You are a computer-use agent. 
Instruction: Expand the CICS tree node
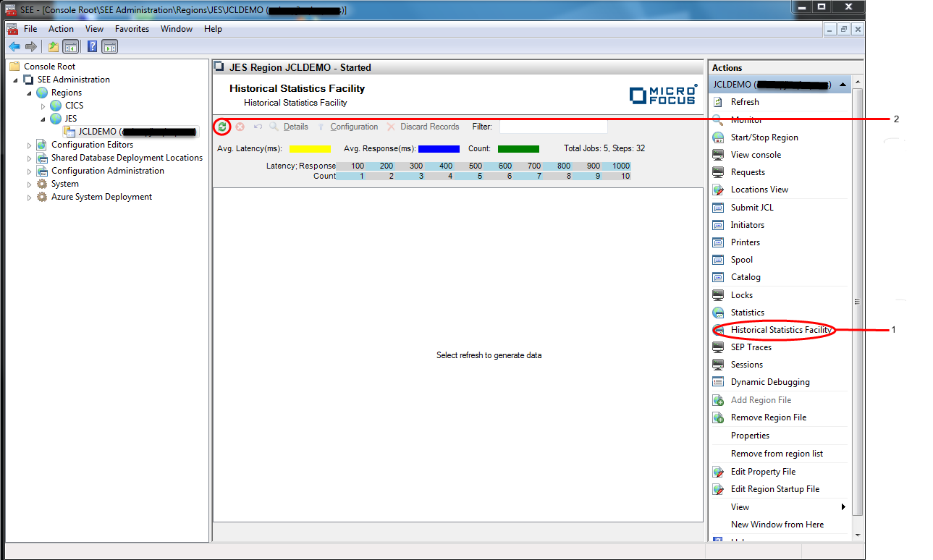(x=43, y=106)
